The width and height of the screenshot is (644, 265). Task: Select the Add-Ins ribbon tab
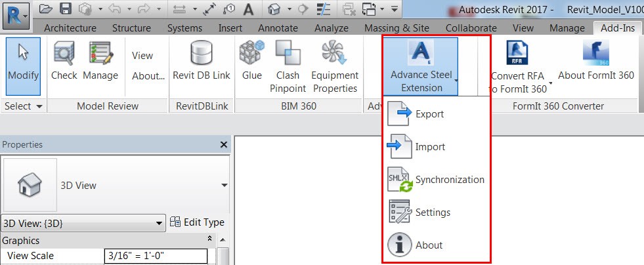pos(617,28)
